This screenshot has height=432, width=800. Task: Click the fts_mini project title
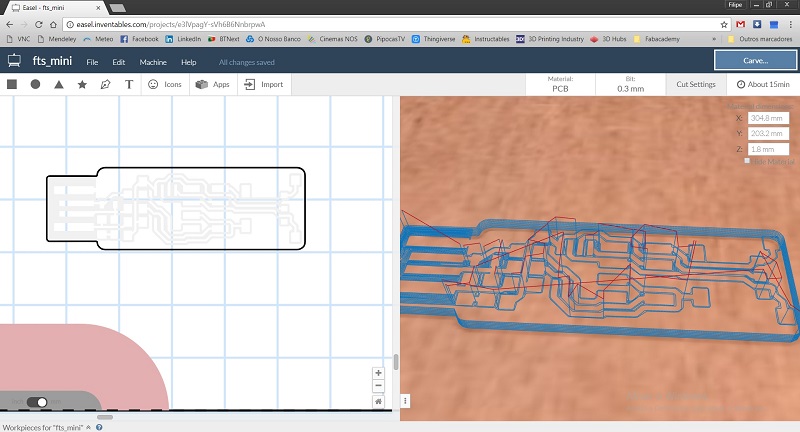(x=52, y=61)
